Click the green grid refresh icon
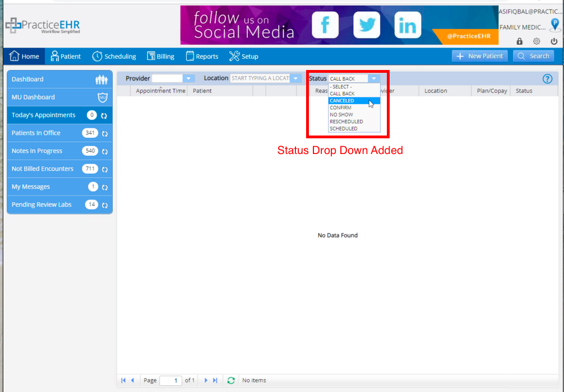Image resolution: width=564 pixels, height=392 pixels. [x=231, y=380]
